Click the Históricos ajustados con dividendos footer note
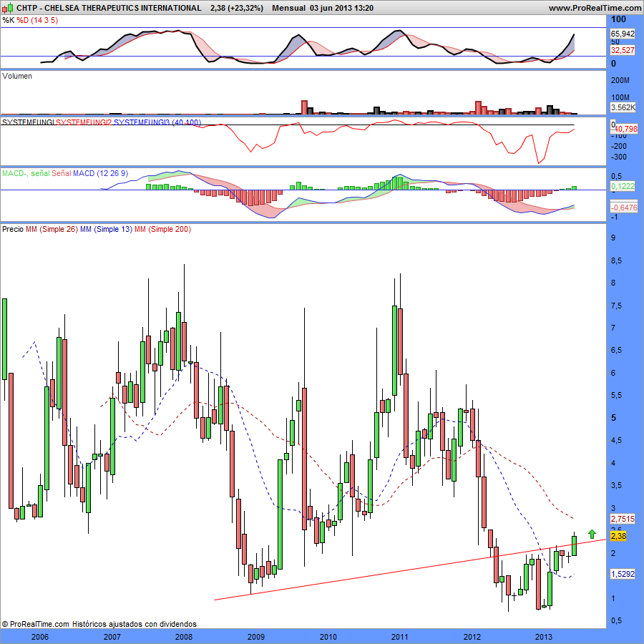The image size is (644, 644). pyautogui.click(x=135, y=624)
